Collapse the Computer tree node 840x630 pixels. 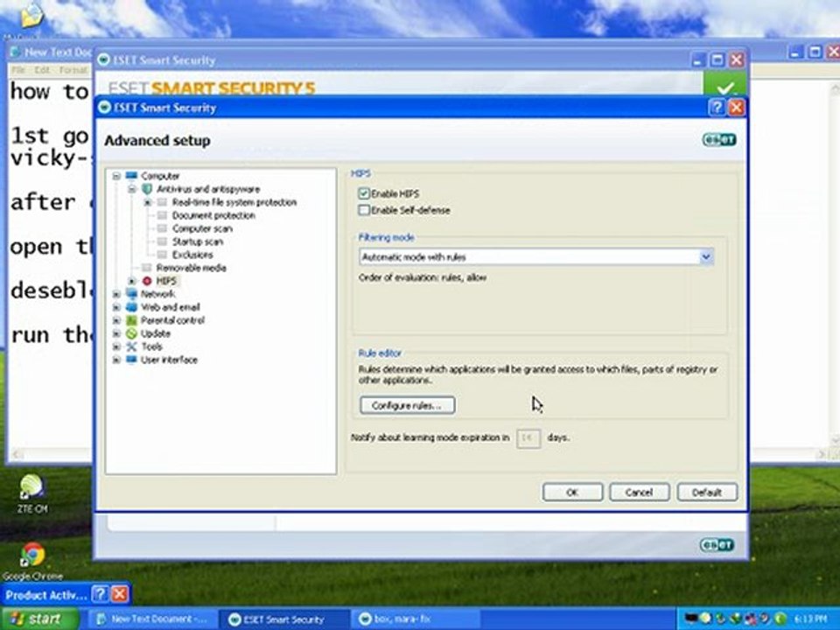116,176
